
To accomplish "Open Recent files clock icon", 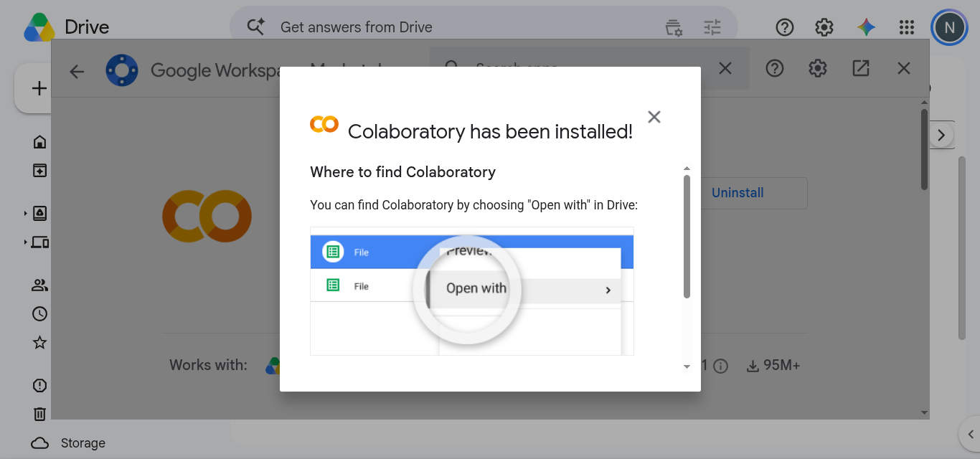I will 40,314.
